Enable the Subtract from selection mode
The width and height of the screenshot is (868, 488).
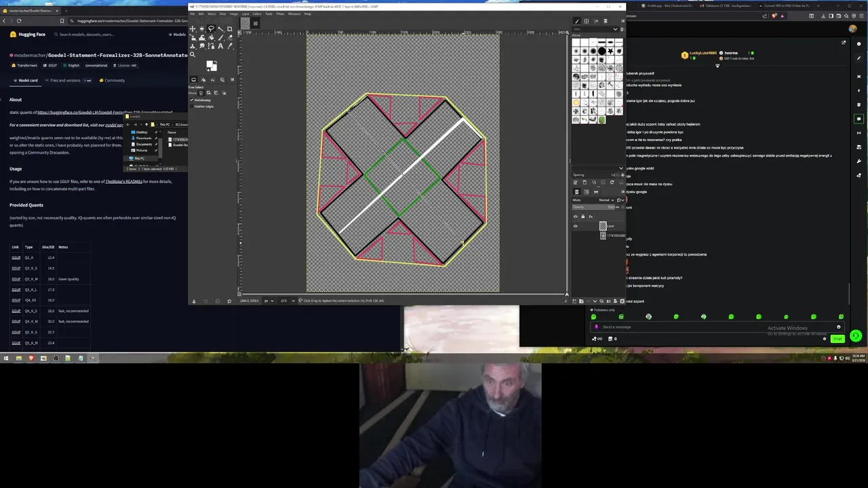click(x=216, y=93)
